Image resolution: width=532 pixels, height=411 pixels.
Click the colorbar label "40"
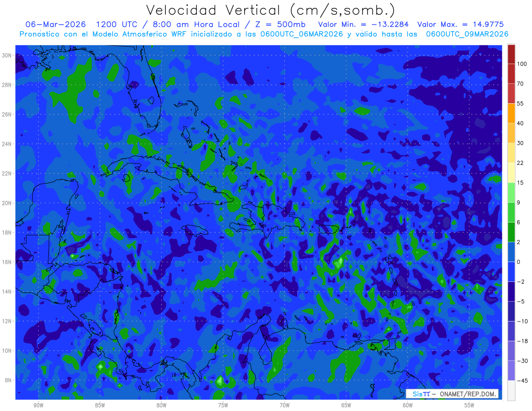(520, 123)
